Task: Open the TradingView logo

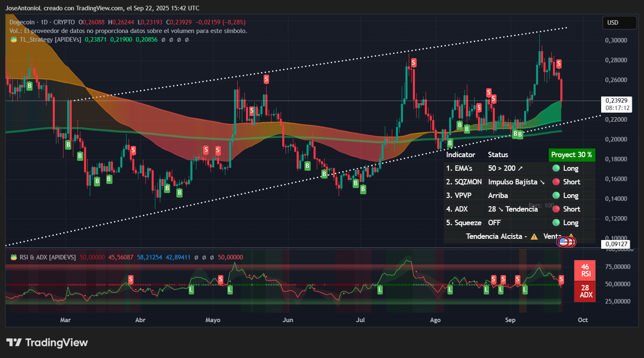Action: click(x=47, y=343)
